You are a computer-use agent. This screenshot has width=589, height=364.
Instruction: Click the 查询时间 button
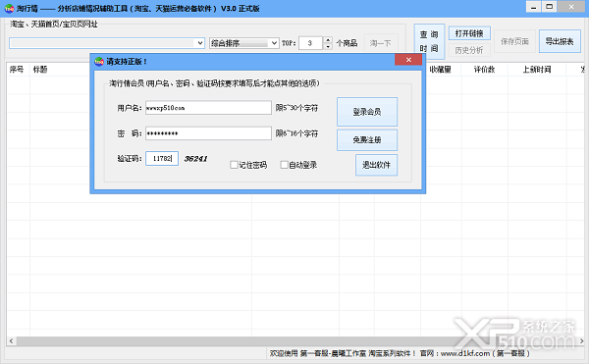(429, 41)
